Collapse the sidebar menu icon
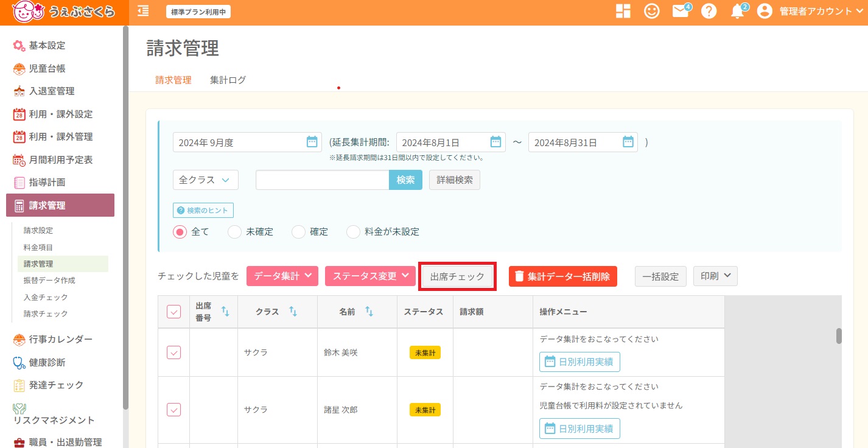868x448 pixels. (x=143, y=10)
